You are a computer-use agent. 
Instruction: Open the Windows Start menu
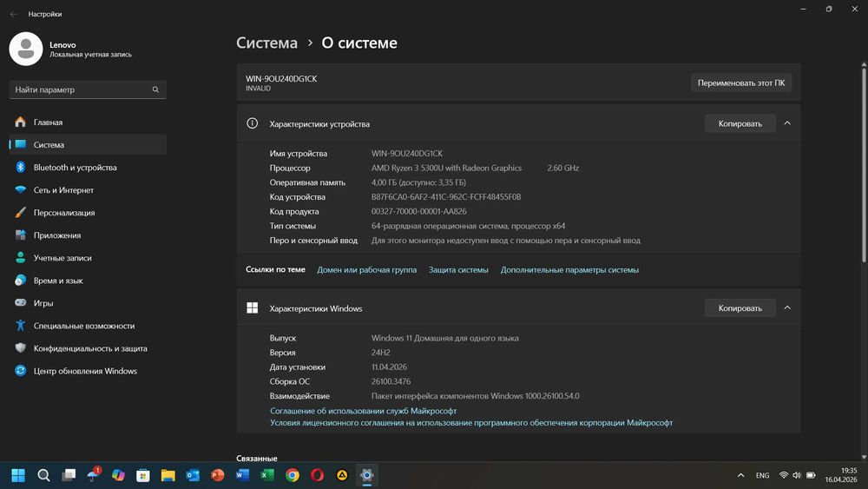[18, 475]
